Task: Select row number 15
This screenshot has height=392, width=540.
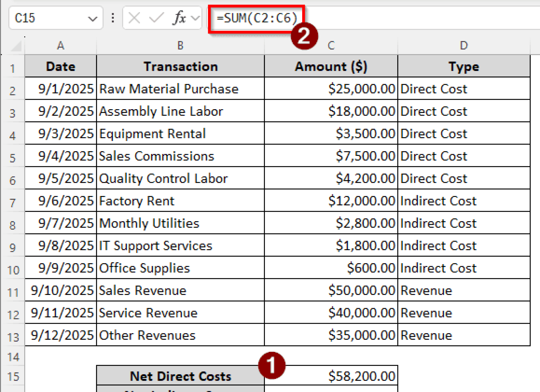Action: coord(14,376)
